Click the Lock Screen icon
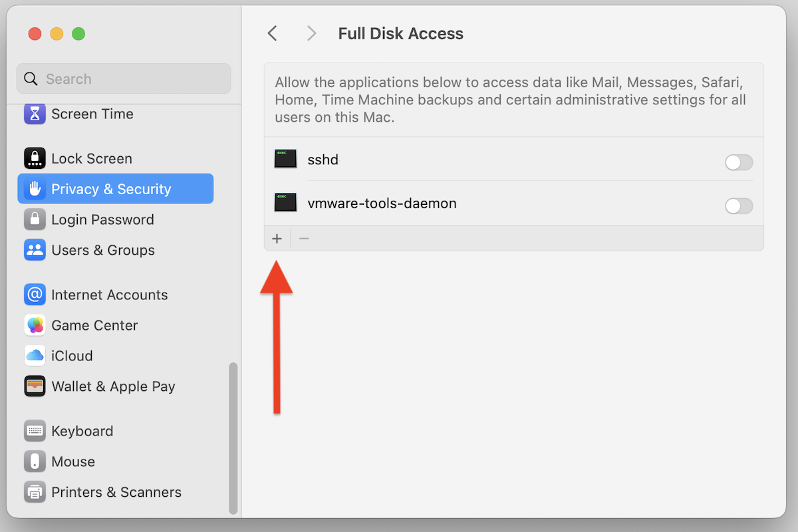 click(35, 158)
